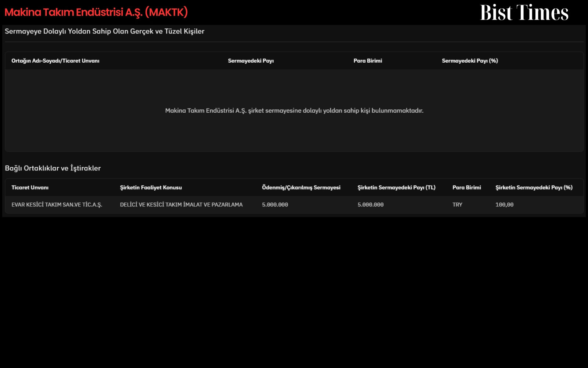Click the top table's 'Sermayedeki Payı (%)' column header
588x368 pixels.
click(x=470, y=61)
